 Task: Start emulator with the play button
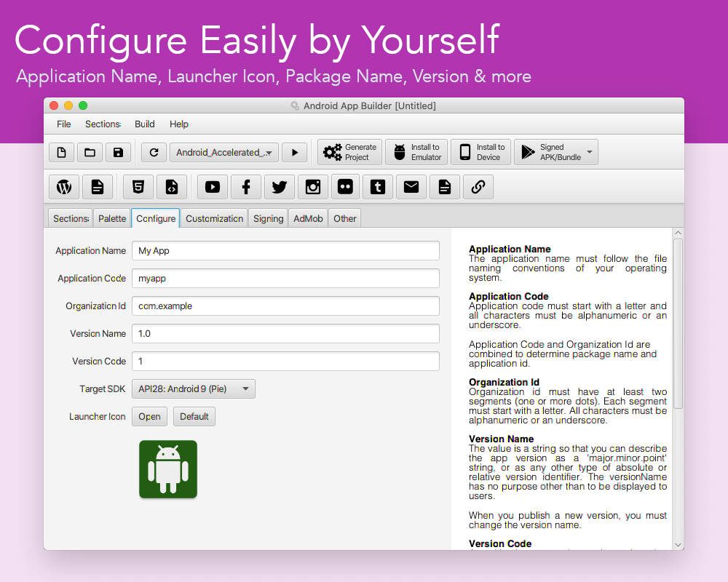click(x=294, y=152)
